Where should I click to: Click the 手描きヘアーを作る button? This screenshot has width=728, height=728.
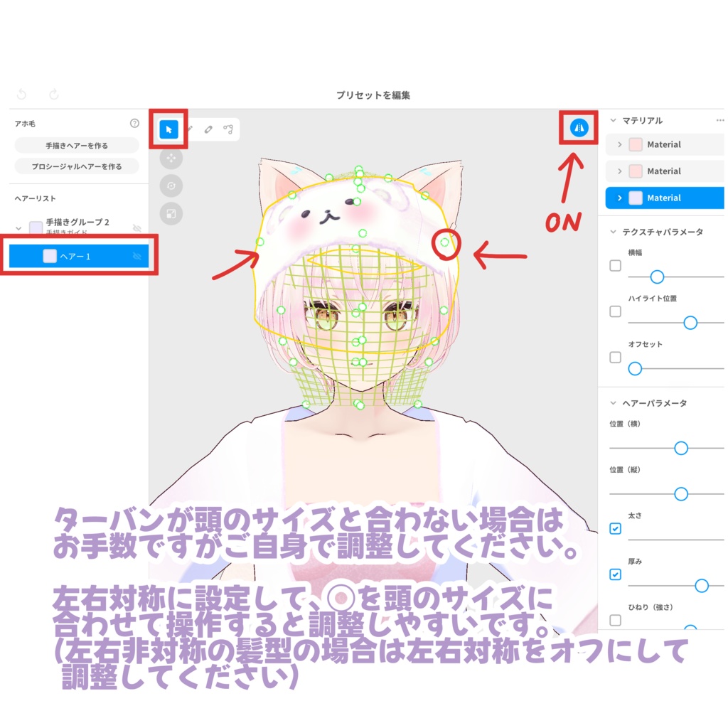[x=77, y=144]
